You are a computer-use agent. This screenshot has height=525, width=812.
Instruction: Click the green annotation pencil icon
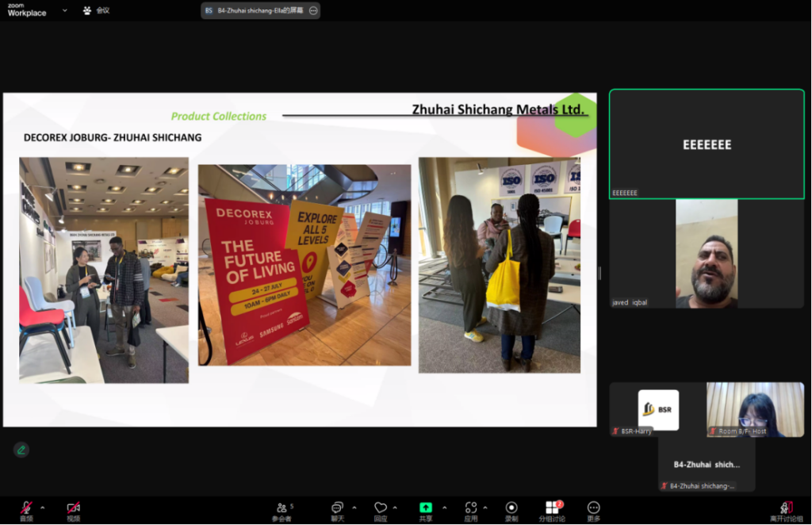21,450
